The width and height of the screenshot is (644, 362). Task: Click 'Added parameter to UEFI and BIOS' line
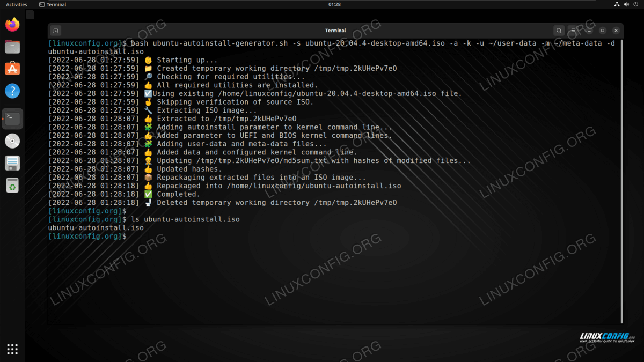(220, 135)
